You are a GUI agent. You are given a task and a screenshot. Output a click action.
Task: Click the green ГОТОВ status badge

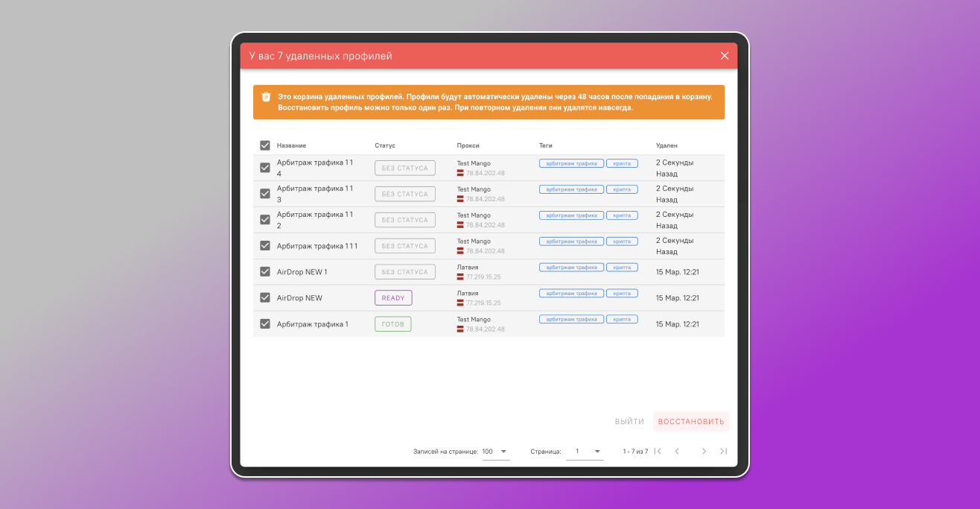(x=392, y=324)
